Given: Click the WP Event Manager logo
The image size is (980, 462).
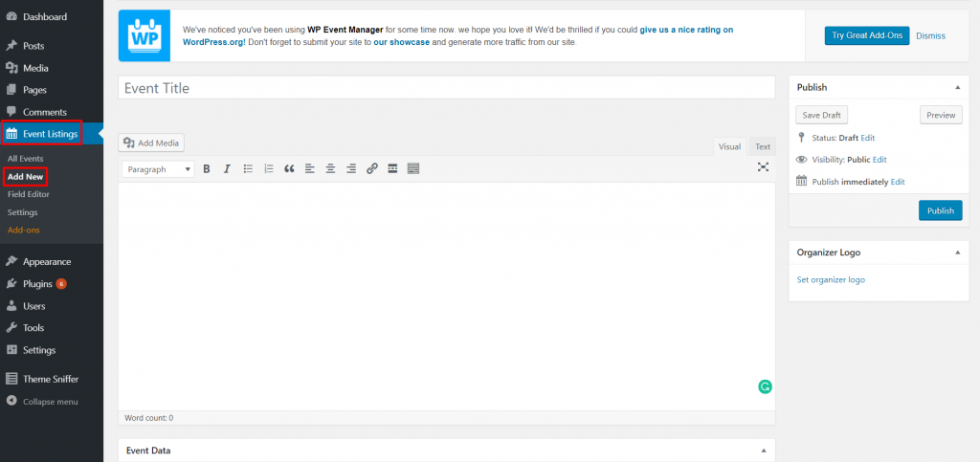Looking at the screenshot, I should pos(145,35).
